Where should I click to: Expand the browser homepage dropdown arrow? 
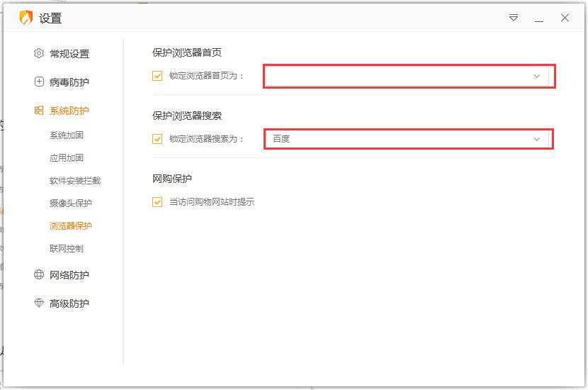(x=536, y=76)
